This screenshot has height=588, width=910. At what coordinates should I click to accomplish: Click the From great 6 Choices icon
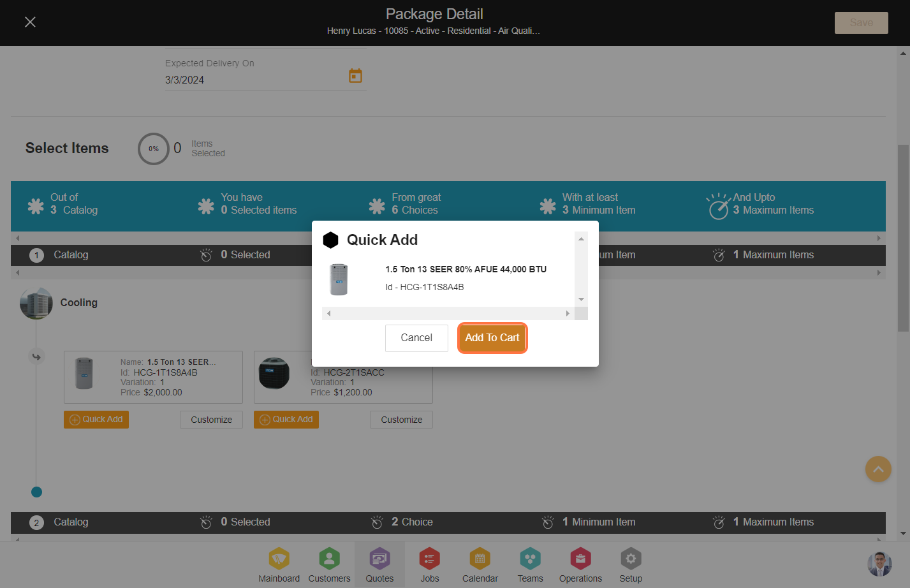[x=377, y=206]
